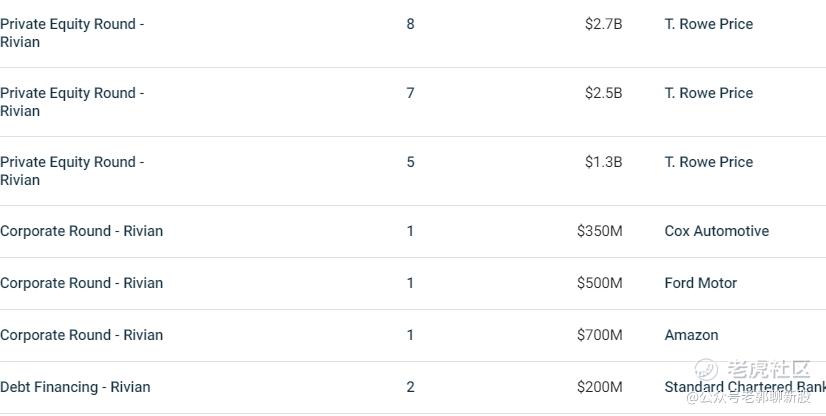Open the Amazon investor link
The height and width of the screenshot is (416, 826).
click(x=691, y=335)
